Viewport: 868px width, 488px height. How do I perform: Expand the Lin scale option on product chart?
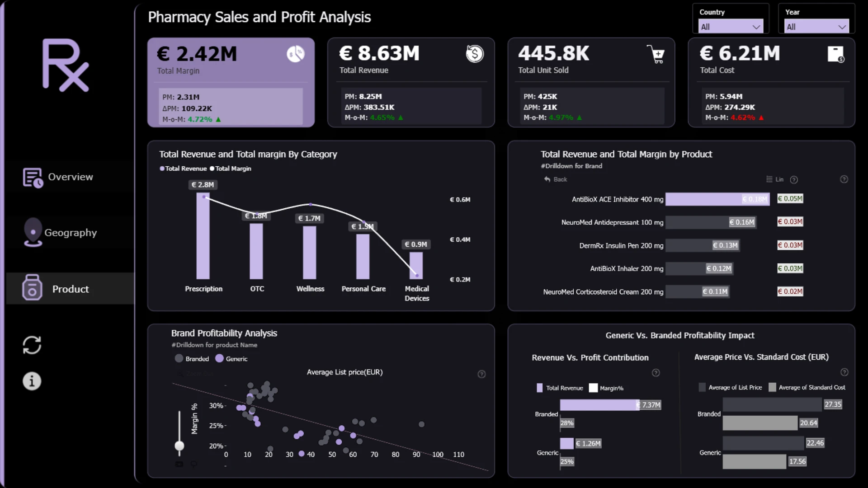click(775, 179)
